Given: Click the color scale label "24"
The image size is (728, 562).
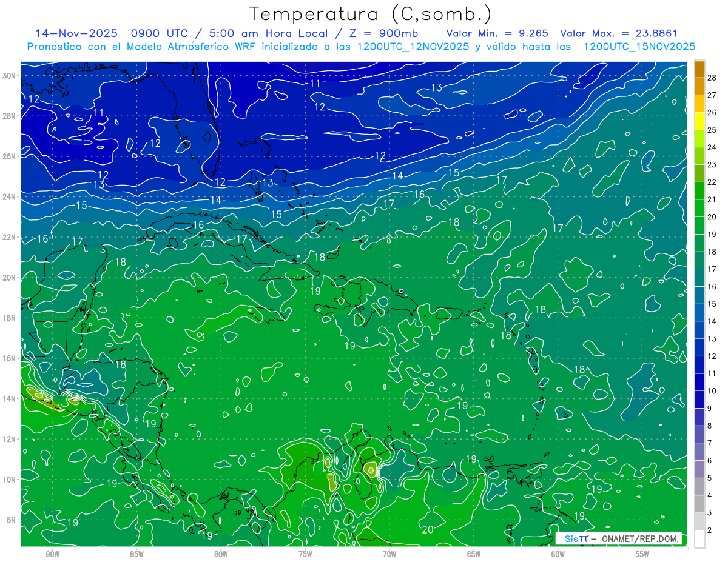Looking at the screenshot, I should [712, 147].
